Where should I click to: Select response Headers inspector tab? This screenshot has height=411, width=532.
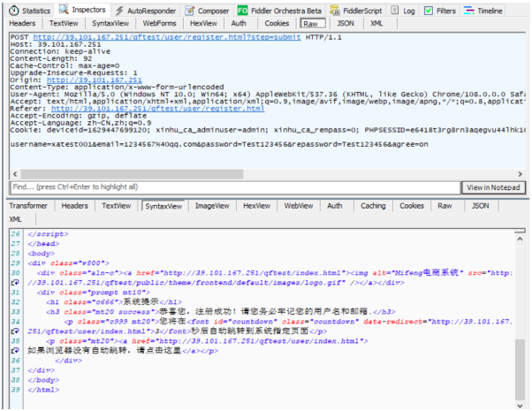tap(74, 206)
